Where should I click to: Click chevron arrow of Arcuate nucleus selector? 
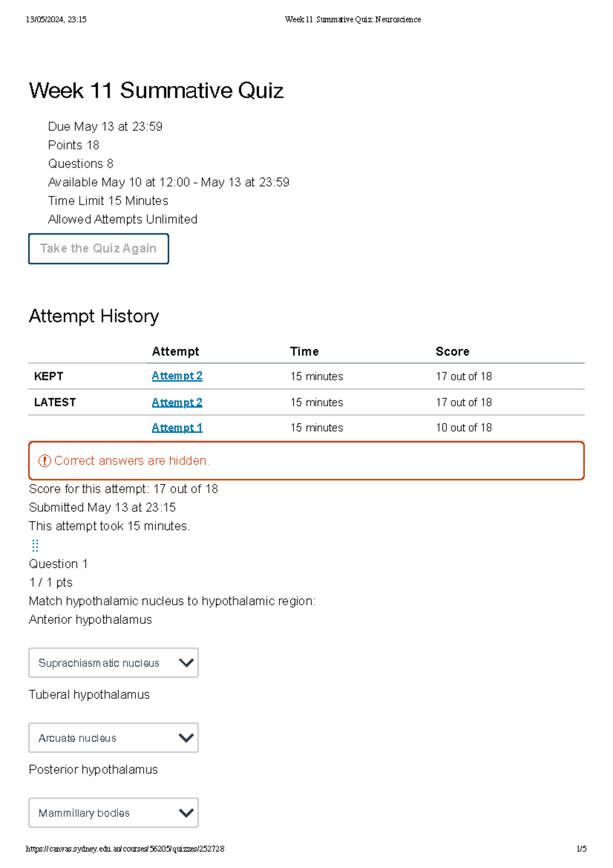[x=186, y=738]
